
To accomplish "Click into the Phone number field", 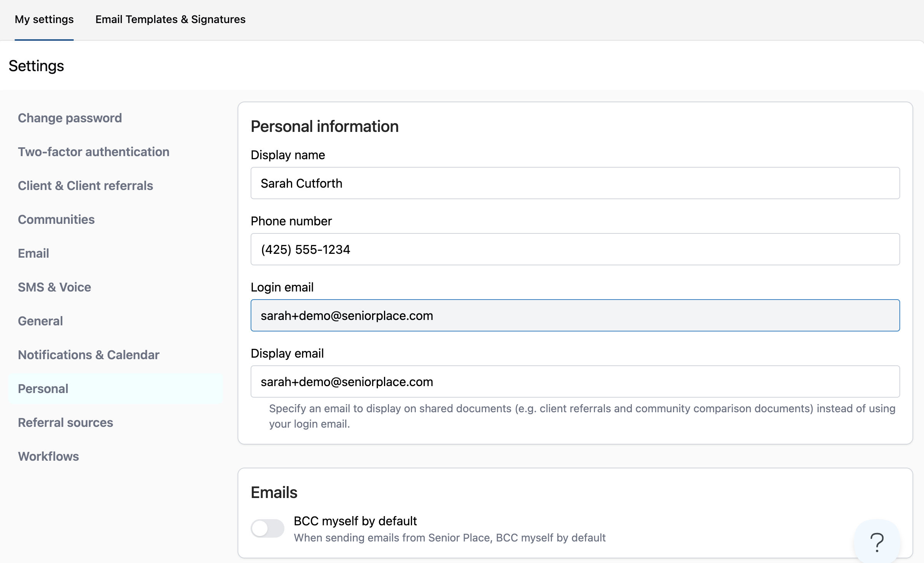I will 575,249.
